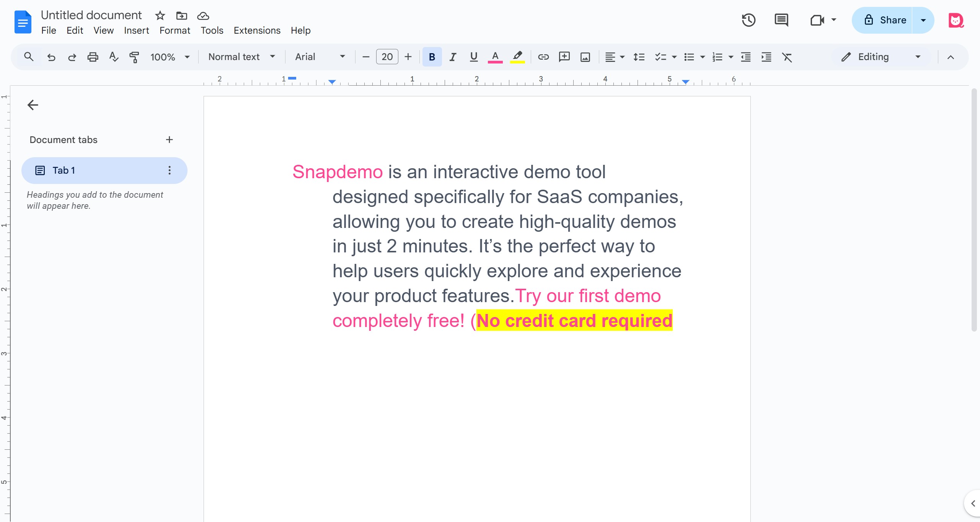Add a comment from the toolbar
Screen dimensions: 980x522
[x=564, y=57]
